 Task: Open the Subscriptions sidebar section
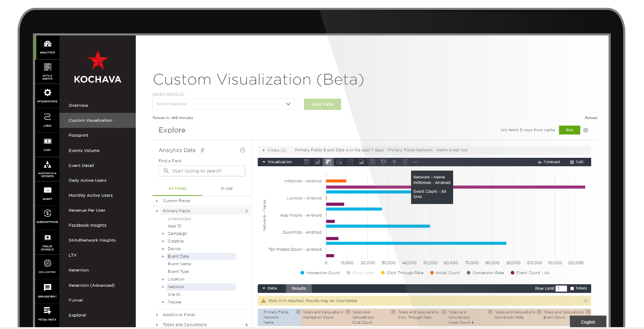(47, 218)
